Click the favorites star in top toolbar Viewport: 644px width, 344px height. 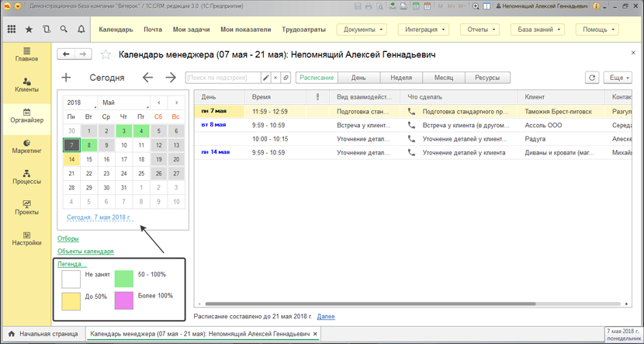click(29, 30)
